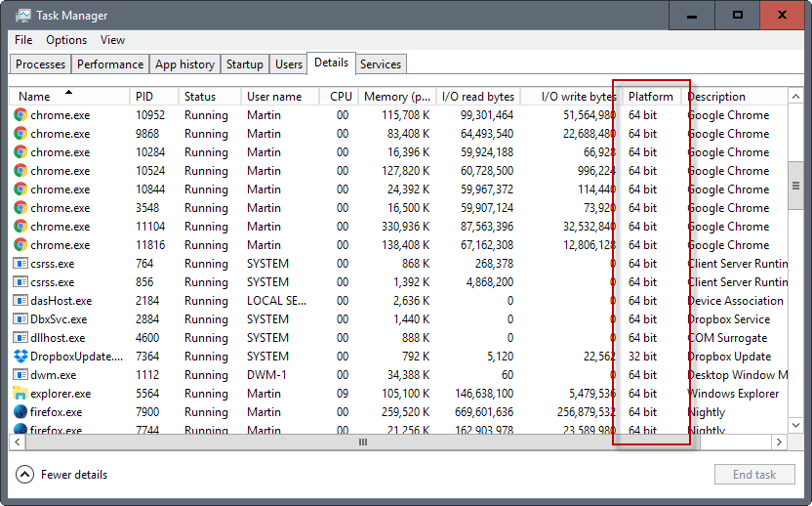Viewport: 812px width, 506px height.
Task: Select the Details tab
Action: click(x=332, y=63)
